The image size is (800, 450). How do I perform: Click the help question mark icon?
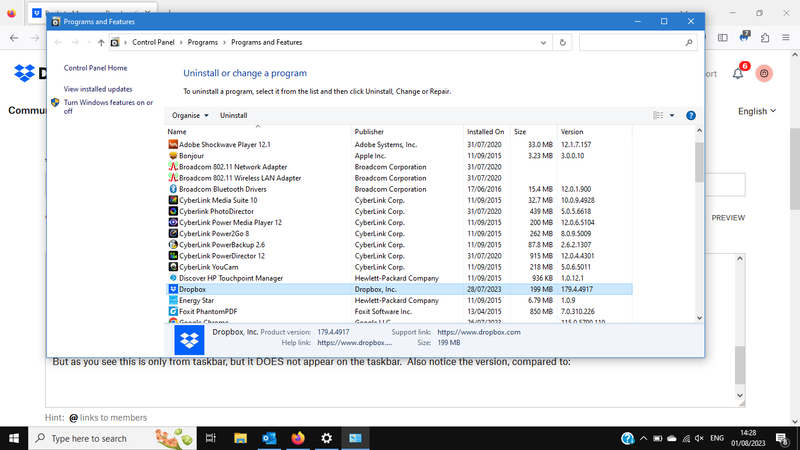[691, 115]
